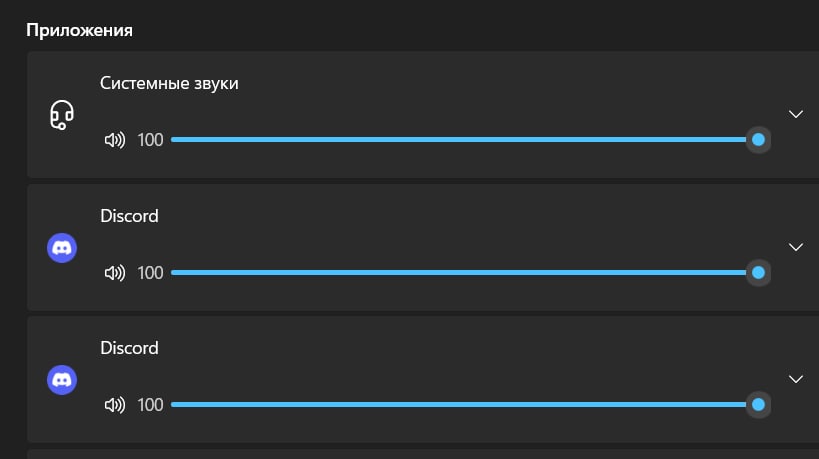This screenshot has height=459, width=819.
Task: Click the upper Discord volume slider thumb
Action: (x=758, y=272)
